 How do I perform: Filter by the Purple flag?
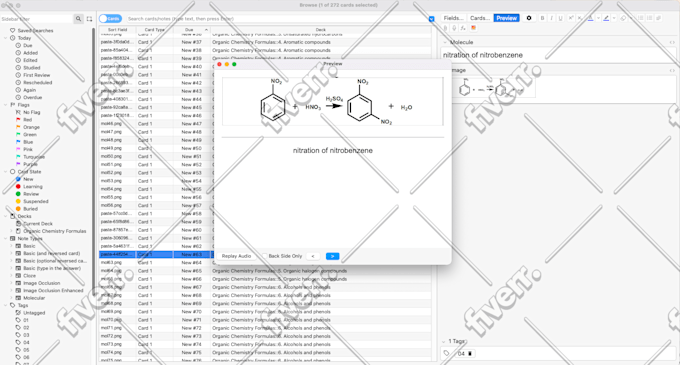pos(30,164)
